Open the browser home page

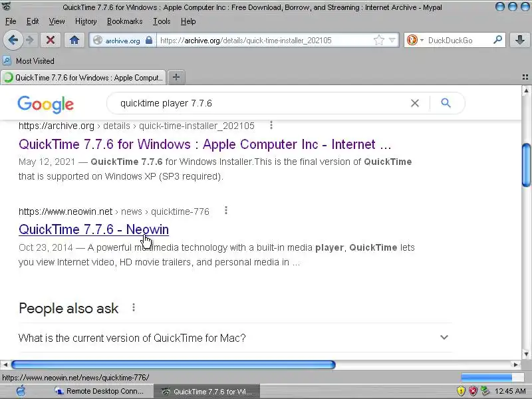pos(74,40)
